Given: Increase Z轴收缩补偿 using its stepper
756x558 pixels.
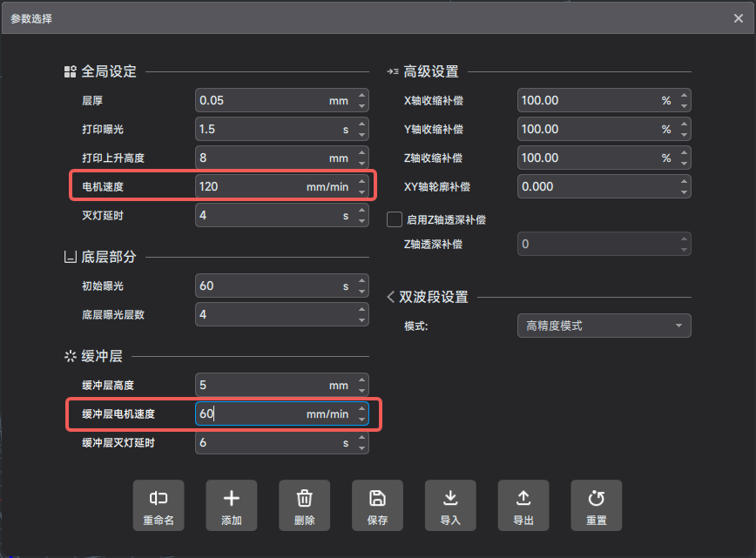Looking at the screenshot, I should (x=685, y=153).
